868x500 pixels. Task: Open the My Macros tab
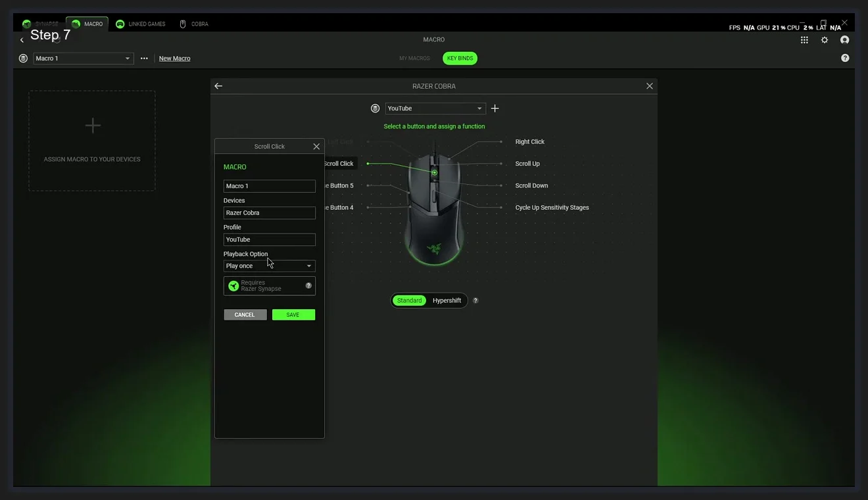[x=414, y=58]
